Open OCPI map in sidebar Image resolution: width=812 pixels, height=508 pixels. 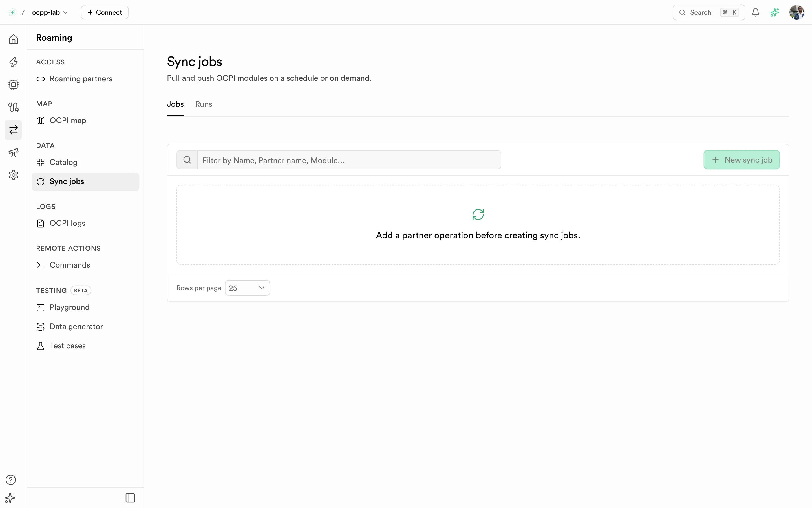[x=85, y=121]
